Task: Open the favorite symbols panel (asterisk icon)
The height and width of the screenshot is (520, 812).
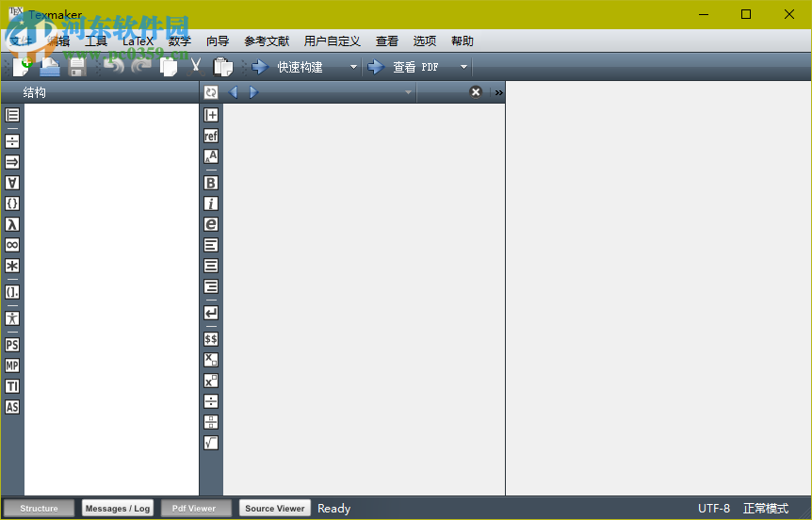Action: click(x=12, y=266)
